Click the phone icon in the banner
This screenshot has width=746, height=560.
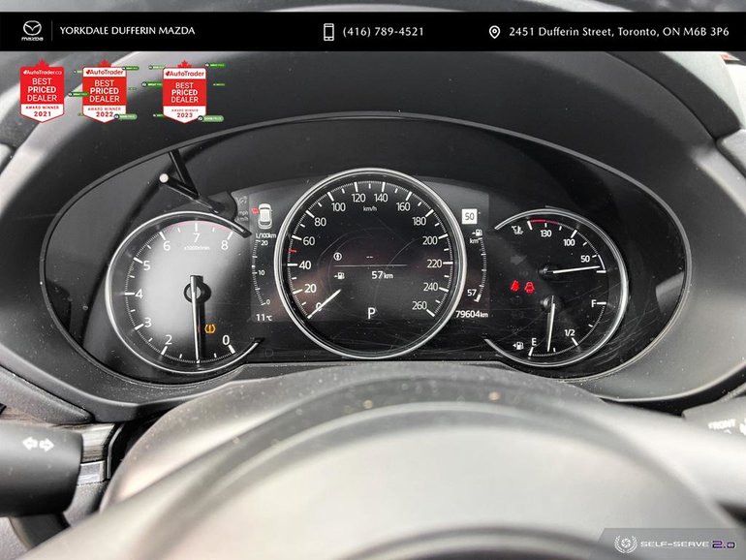[328, 32]
